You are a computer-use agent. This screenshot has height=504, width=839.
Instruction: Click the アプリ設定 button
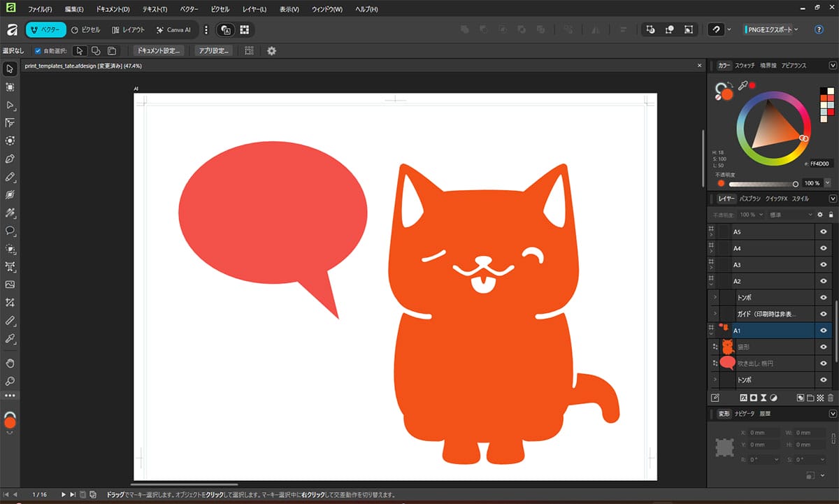pyautogui.click(x=213, y=51)
